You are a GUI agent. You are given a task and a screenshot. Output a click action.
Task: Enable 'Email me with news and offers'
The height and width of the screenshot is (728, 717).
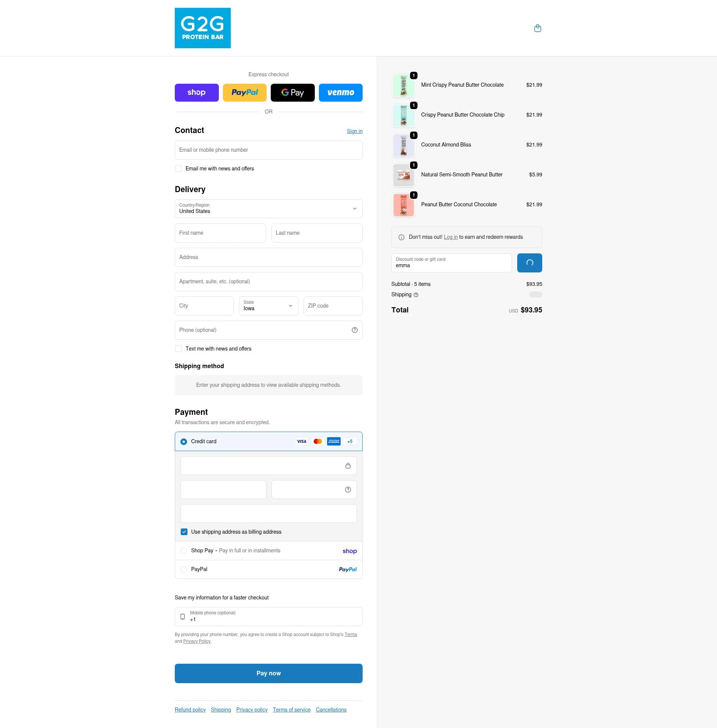point(179,169)
